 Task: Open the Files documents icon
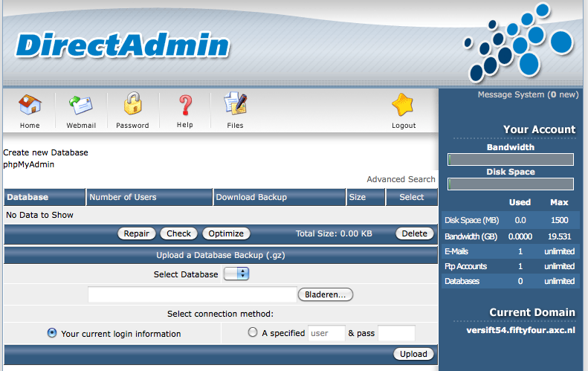coord(236,103)
